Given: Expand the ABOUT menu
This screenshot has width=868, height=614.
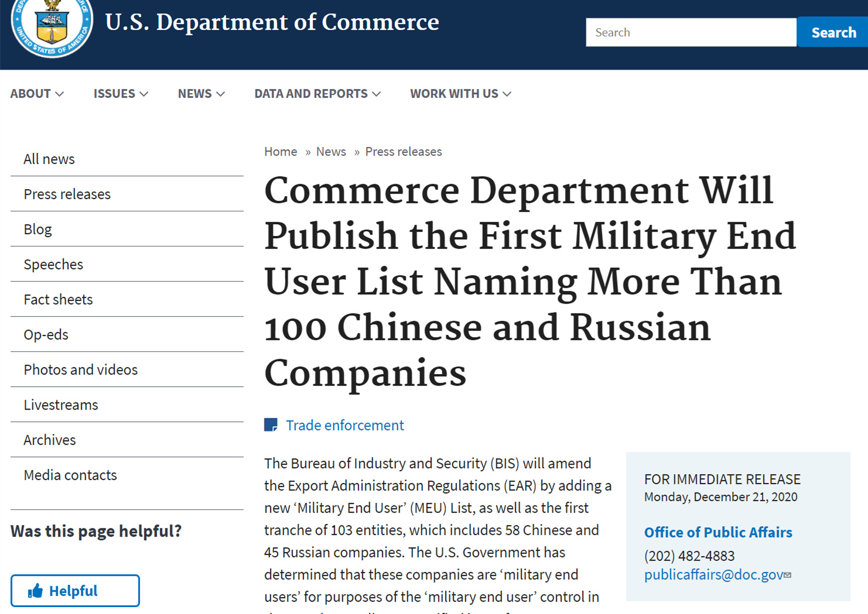Looking at the screenshot, I should [x=37, y=94].
